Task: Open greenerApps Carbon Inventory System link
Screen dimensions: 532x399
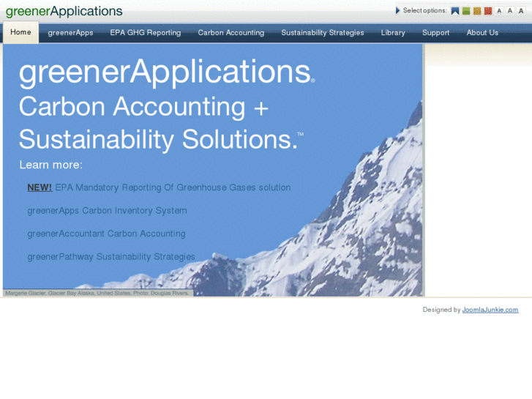Action: click(x=108, y=211)
